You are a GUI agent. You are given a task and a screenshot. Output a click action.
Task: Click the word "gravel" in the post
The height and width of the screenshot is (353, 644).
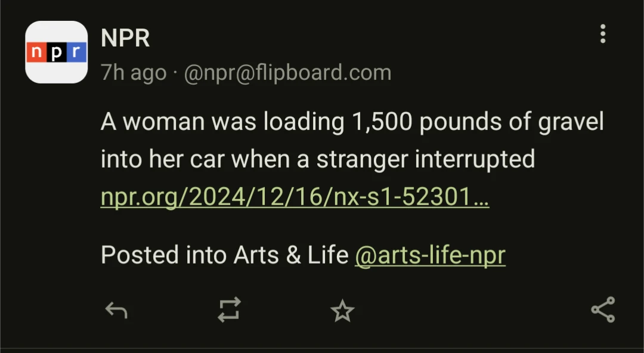click(571, 122)
